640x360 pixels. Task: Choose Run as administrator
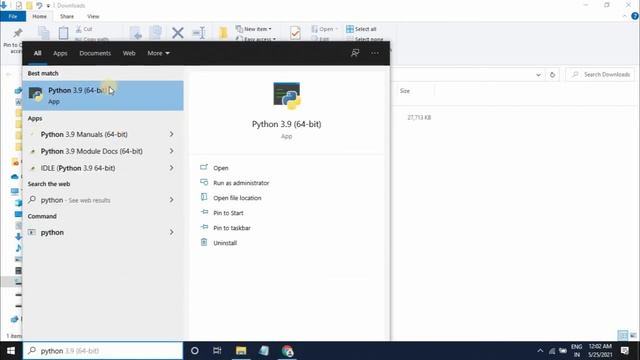tap(241, 183)
